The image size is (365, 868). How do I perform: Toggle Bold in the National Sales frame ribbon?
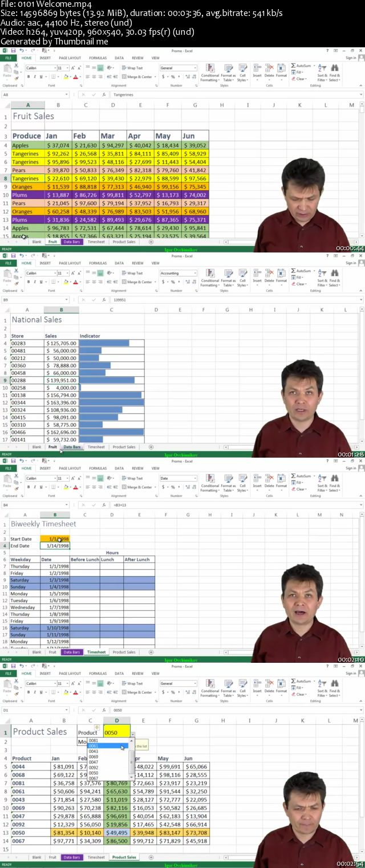29,282
